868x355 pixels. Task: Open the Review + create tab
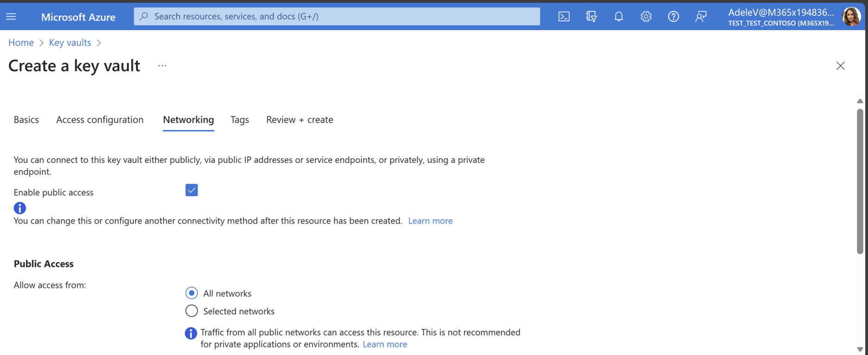pyautogui.click(x=300, y=120)
